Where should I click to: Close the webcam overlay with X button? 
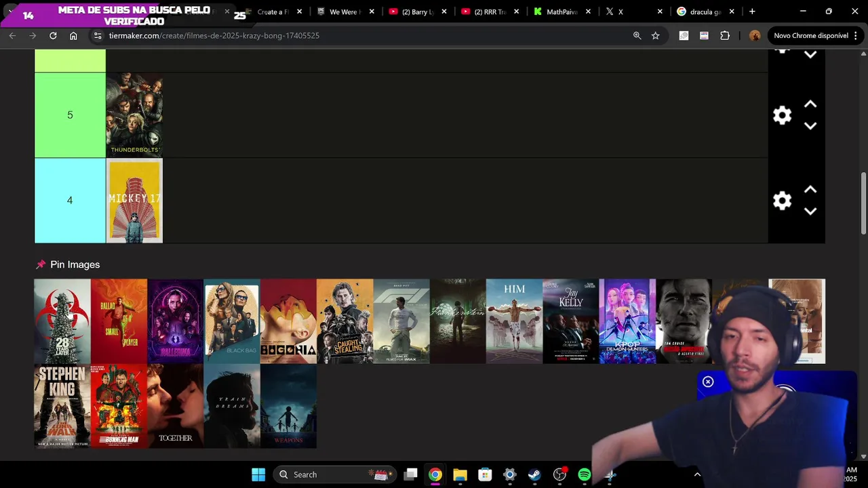[x=708, y=382]
